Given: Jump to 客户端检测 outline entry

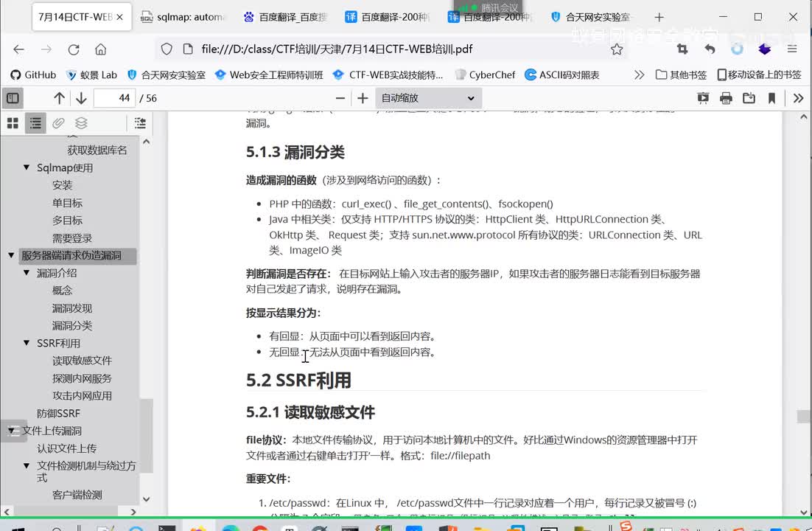Looking at the screenshot, I should [x=77, y=495].
